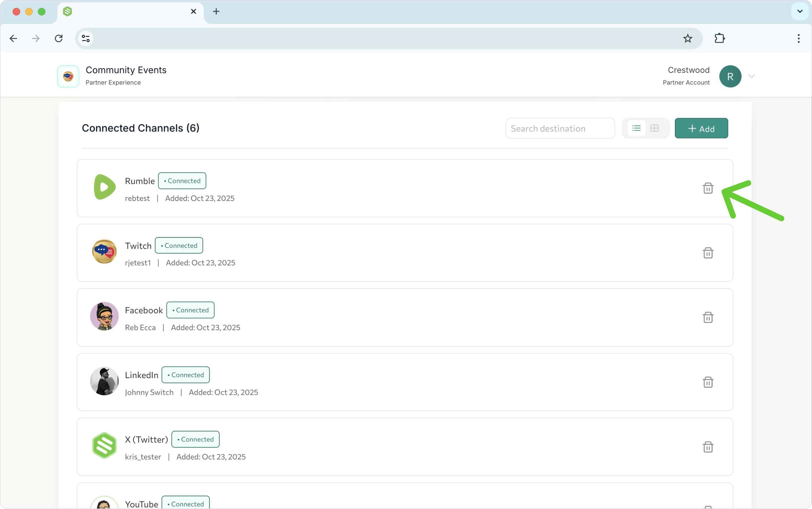Click the X (Twitter) Connected badge

point(195,439)
